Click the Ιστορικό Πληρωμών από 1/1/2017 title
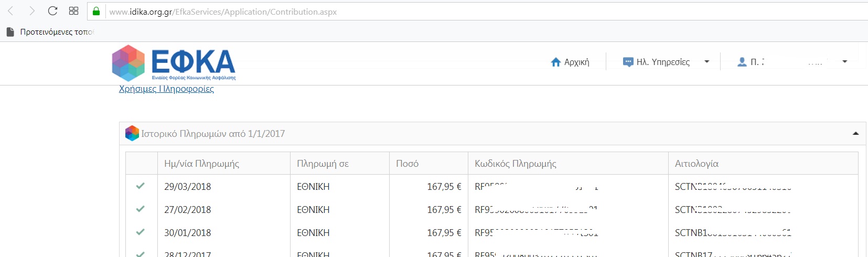868x257 pixels. (x=213, y=134)
